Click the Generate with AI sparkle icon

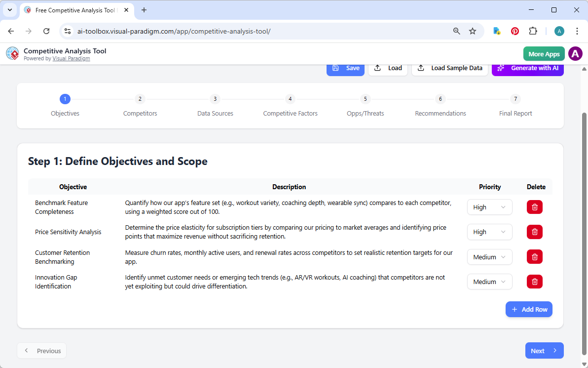pos(501,68)
